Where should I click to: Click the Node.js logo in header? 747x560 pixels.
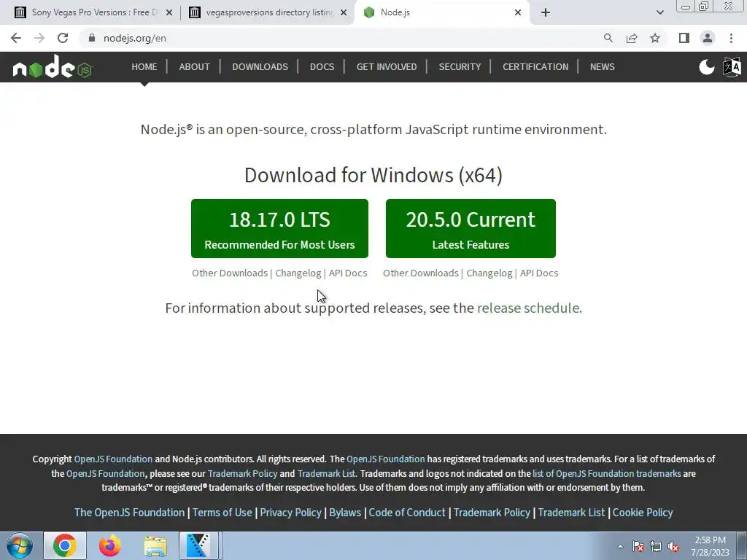pos(53,66)
